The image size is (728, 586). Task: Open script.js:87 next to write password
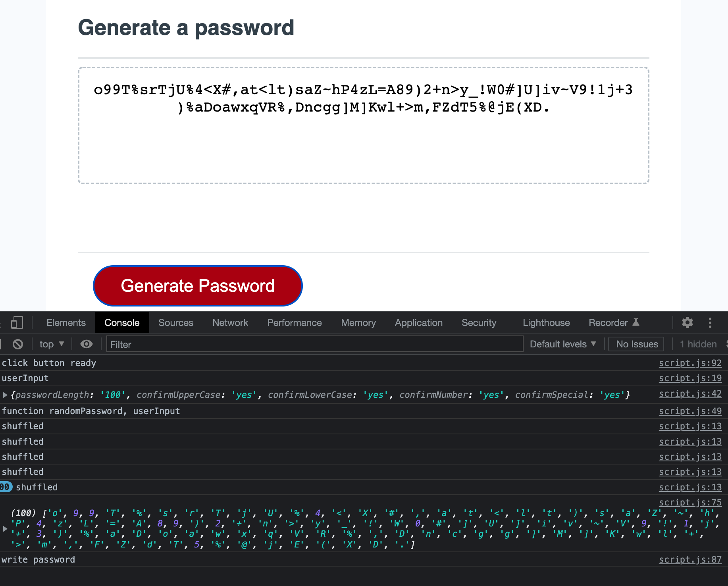pyautogui.click(x=690, y=559)
